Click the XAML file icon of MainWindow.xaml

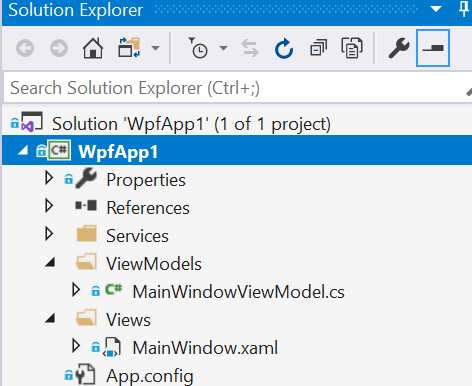click(x=112, y=347)
